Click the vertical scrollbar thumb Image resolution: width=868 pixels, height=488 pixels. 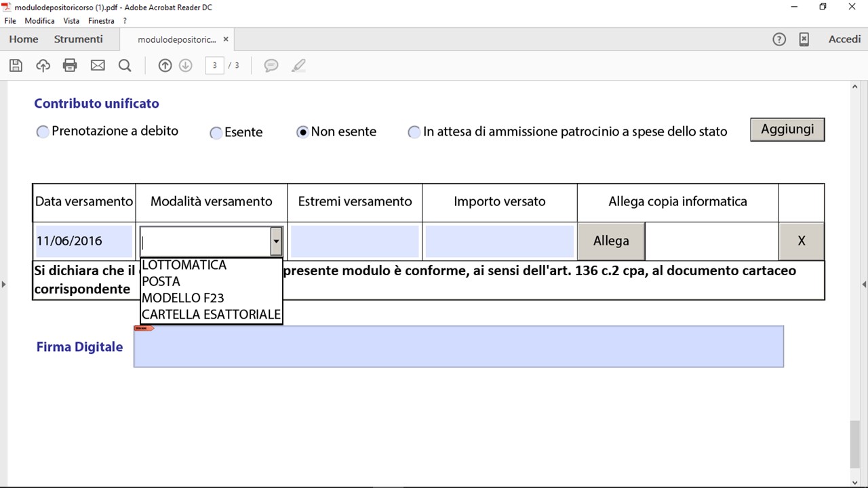pos(854,444)
